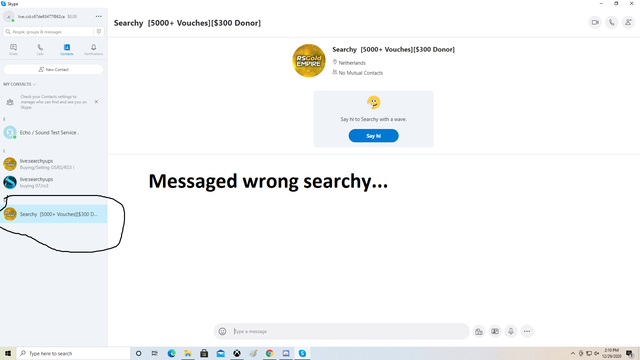Image resolution: width=640 pixels, height=360 pixels.
Task: Launch Microsoft Edge from taskbar
Action: [171, 353]
